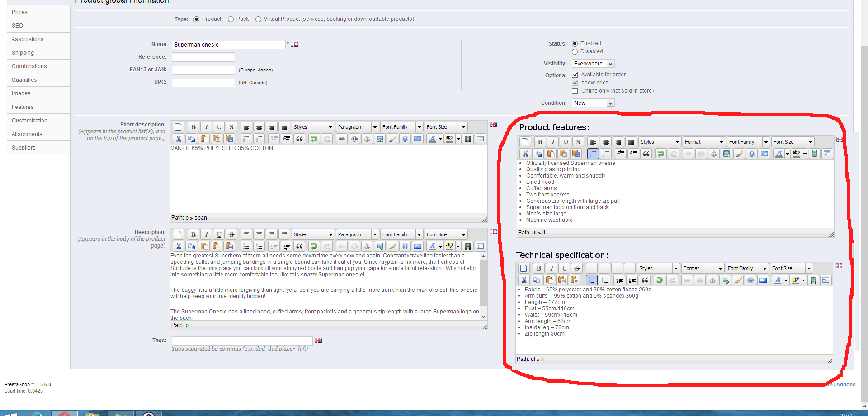The image size is (868, 416).
Task: Toggle Italic in Short description editor
Action: 206,127
